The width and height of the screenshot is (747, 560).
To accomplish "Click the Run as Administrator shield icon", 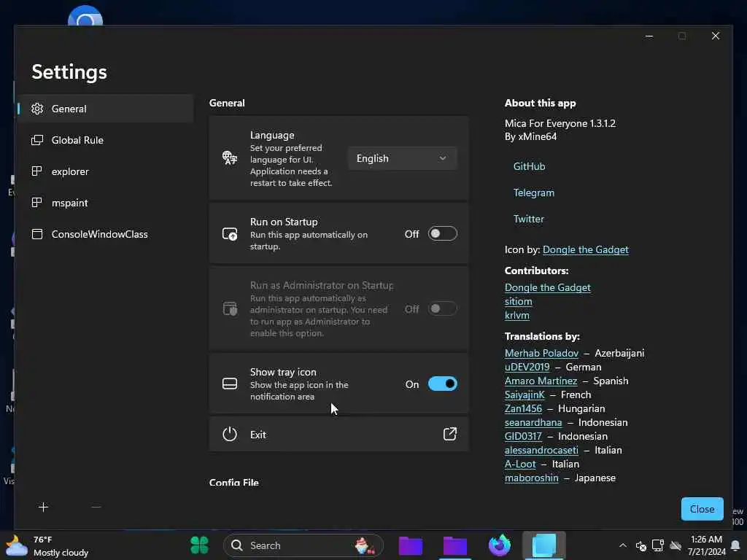I will click(230, 308).
